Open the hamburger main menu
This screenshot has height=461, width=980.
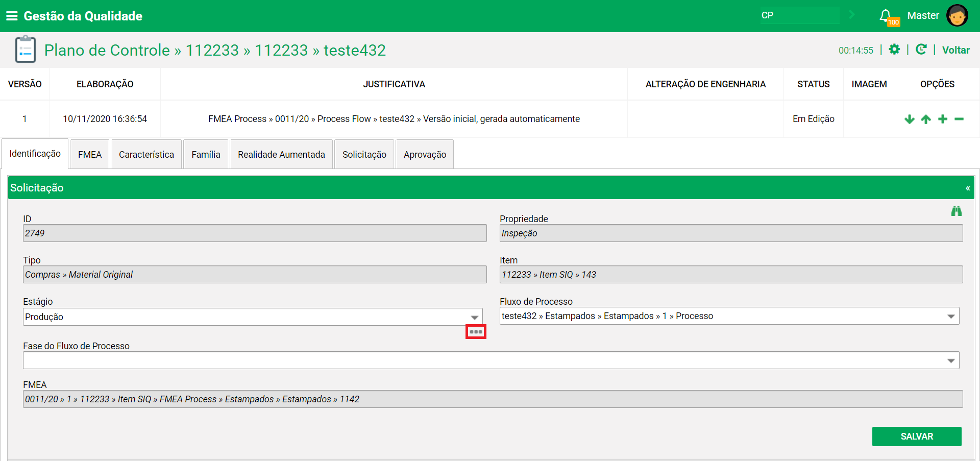tap(12, 16)
